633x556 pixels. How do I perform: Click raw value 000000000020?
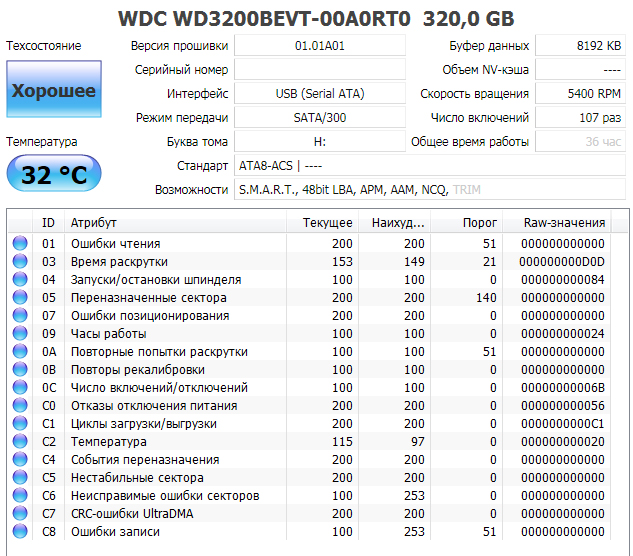pos(563,441)
